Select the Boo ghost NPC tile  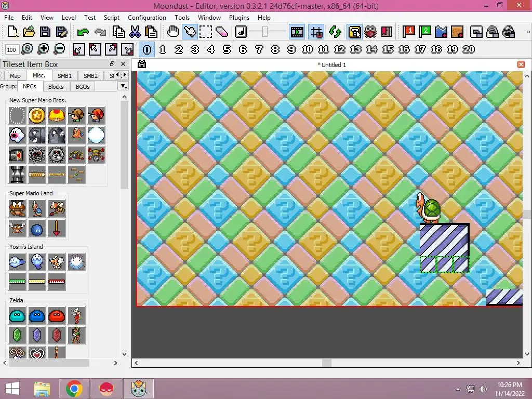(x=17, y=135)
